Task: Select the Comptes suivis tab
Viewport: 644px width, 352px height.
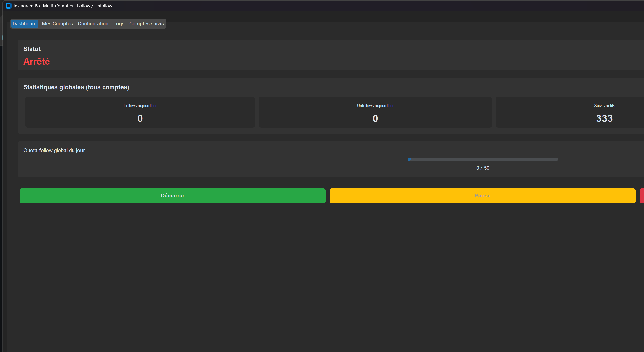Action: 146,24
